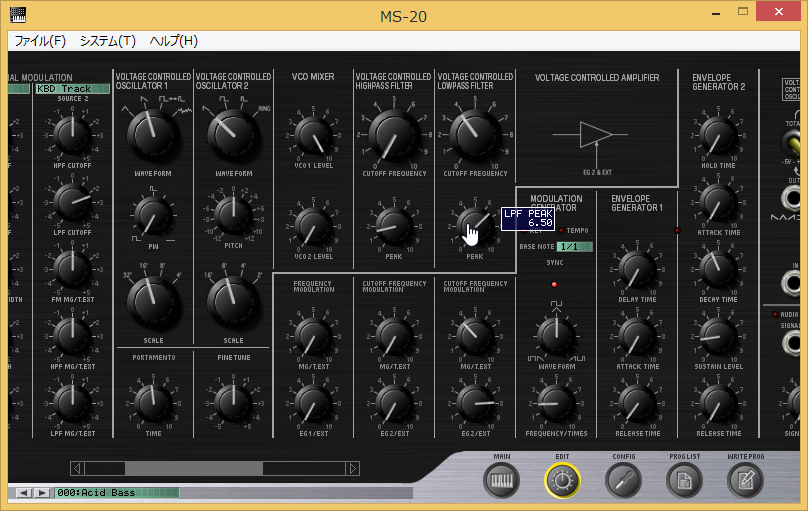
Task: Click envelope generator 1 RELEASE TIME knob
Action: [x=637, y=403]
